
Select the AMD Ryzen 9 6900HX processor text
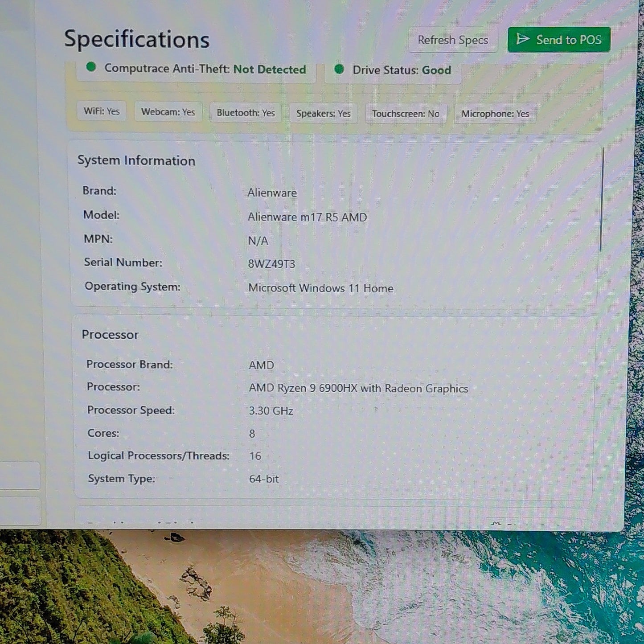coord(358,389)
